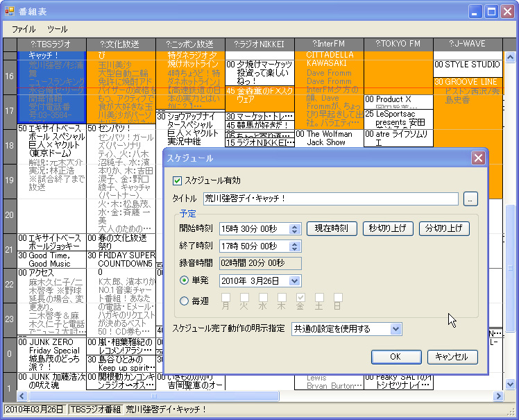519x420 pixels.
Task: Open the ファイル menu
Action: pos(24,29)
